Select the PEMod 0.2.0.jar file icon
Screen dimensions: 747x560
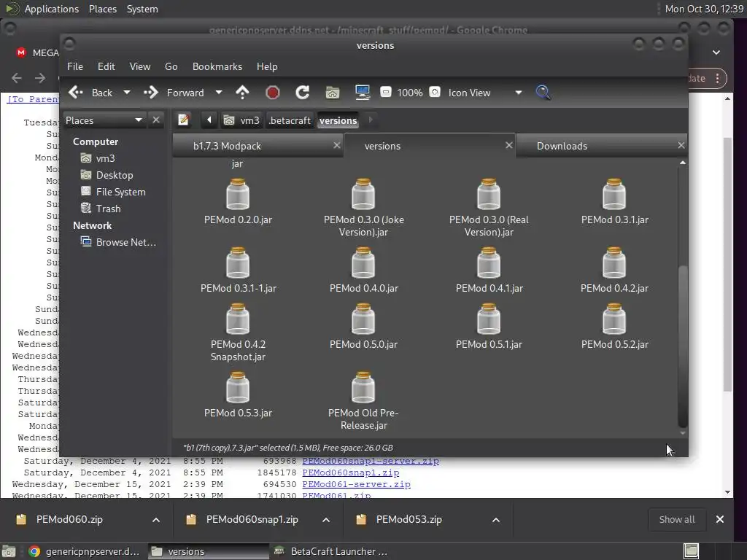(x=238, y=194)
